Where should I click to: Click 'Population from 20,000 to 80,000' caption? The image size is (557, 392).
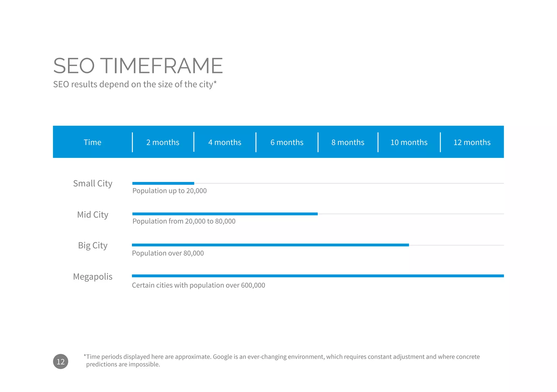coord(184,221)
